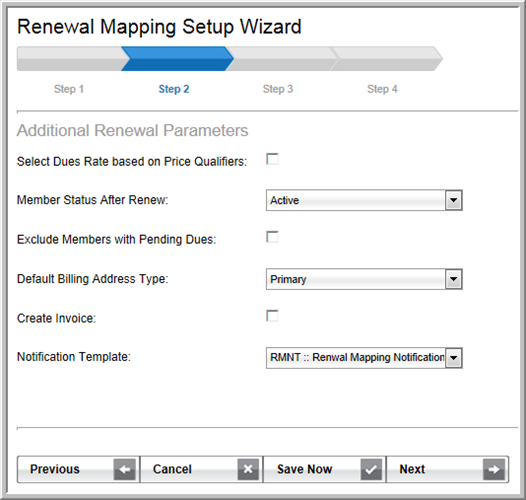Click the Step 2 label
The width and height of the screenshot is (526, 500).
click(x=174, y=89)
